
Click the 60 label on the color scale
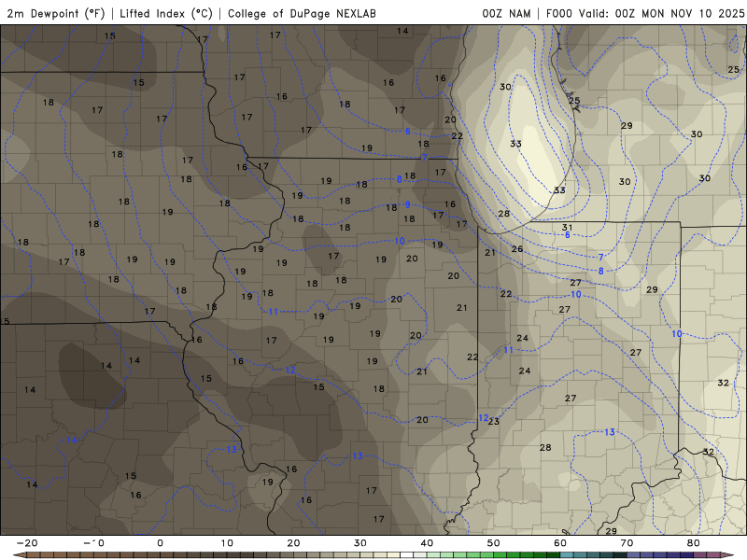(x=560, y=543)
